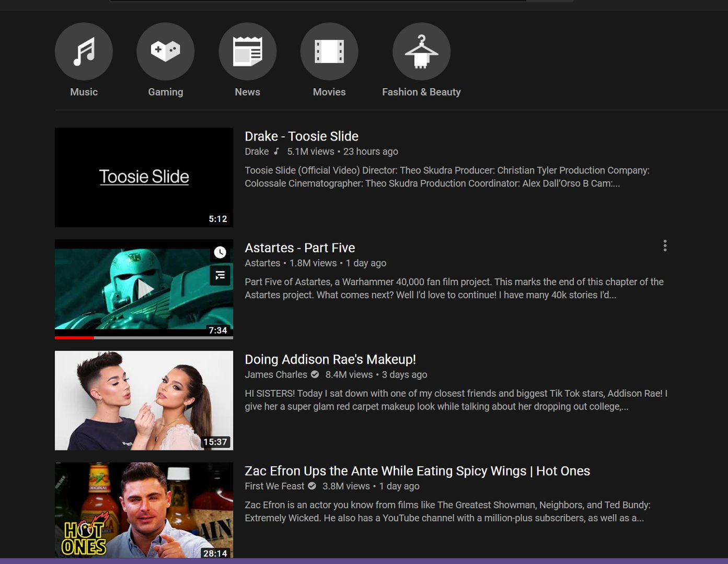Viewport: 728px width, 564px height.
Task: Click the Zac Efron video description text
Action: coord(447,512)
